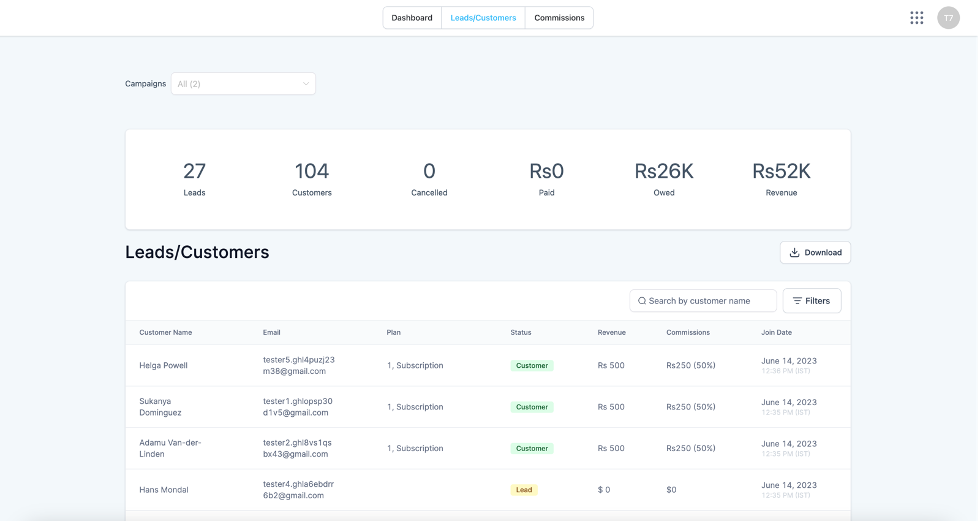The height and width of the screenshot is (521, 980).
Task: Open the Commissions tab
Action: point(559,18)
